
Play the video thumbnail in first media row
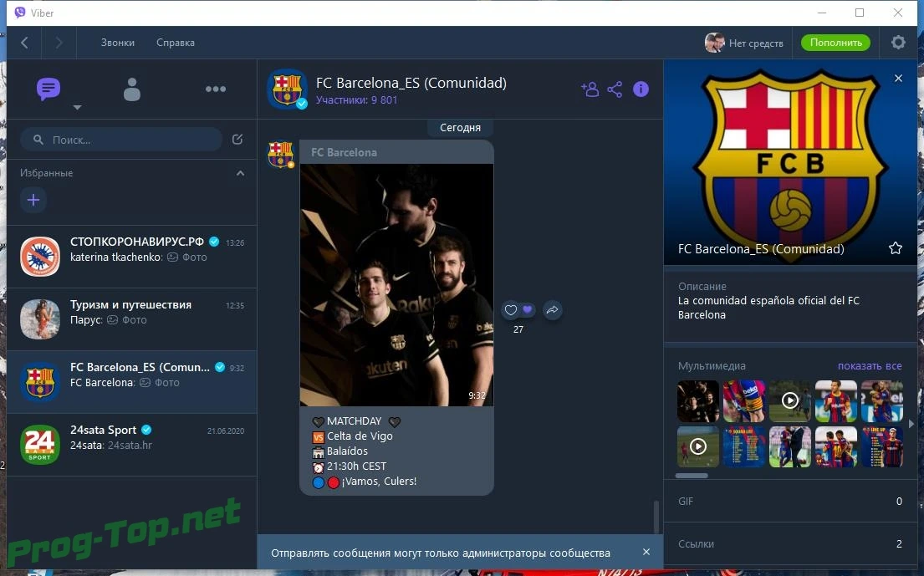789,401
